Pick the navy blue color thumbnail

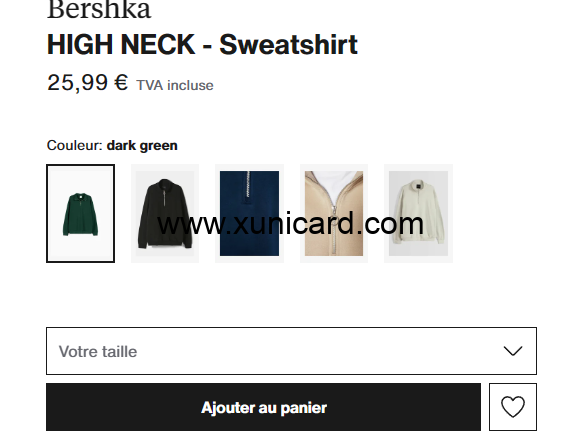(x=249, y=213)
